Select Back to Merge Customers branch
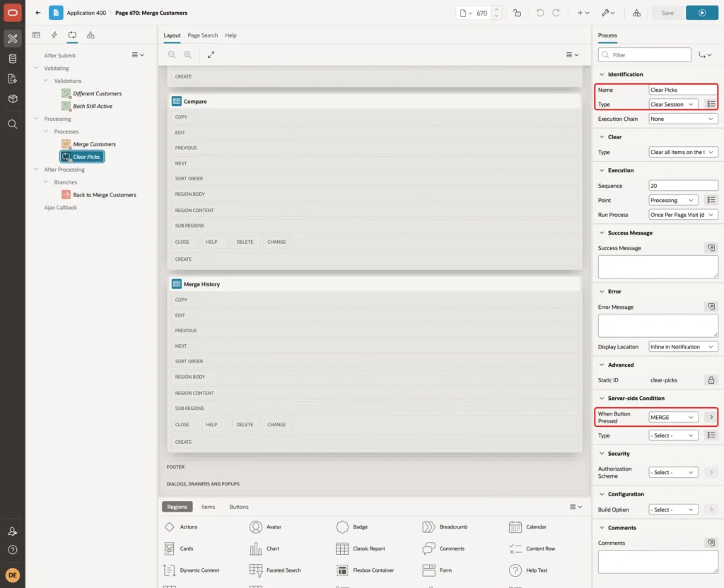 click(105, 195)
